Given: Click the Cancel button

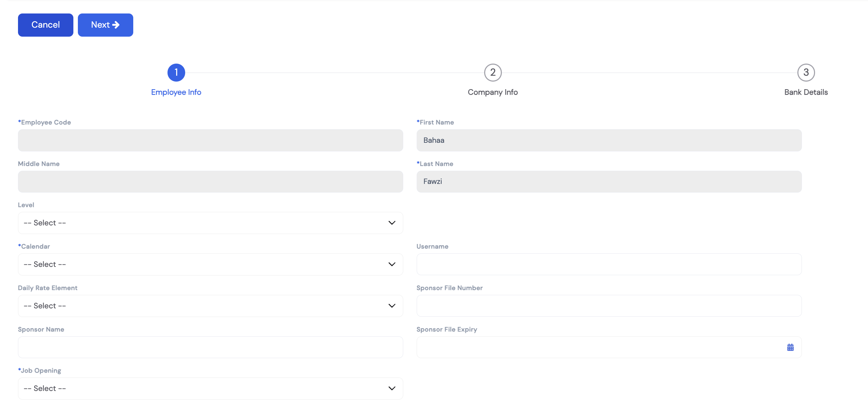Looking at the screenshot, I should (x=46, y=25).
